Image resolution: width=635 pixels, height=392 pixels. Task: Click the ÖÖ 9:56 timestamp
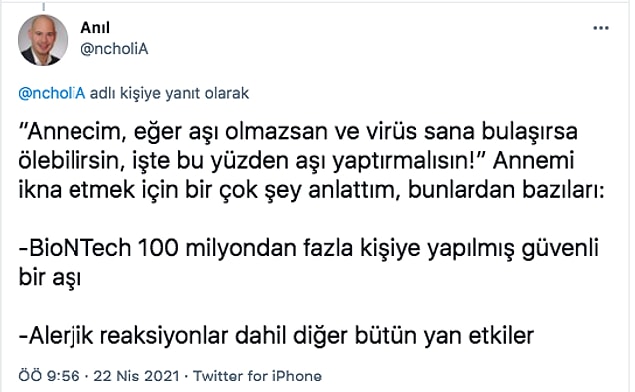(x=49, y=376)
